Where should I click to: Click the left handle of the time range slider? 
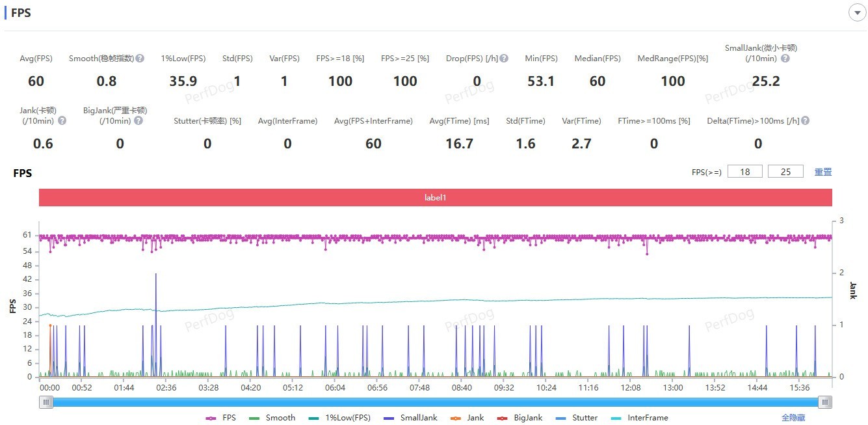46,402
